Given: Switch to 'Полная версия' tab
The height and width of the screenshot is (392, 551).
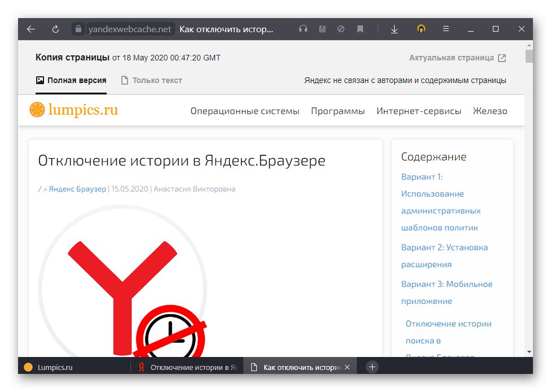Looking at the screenshot, I should tap(71, 81).
